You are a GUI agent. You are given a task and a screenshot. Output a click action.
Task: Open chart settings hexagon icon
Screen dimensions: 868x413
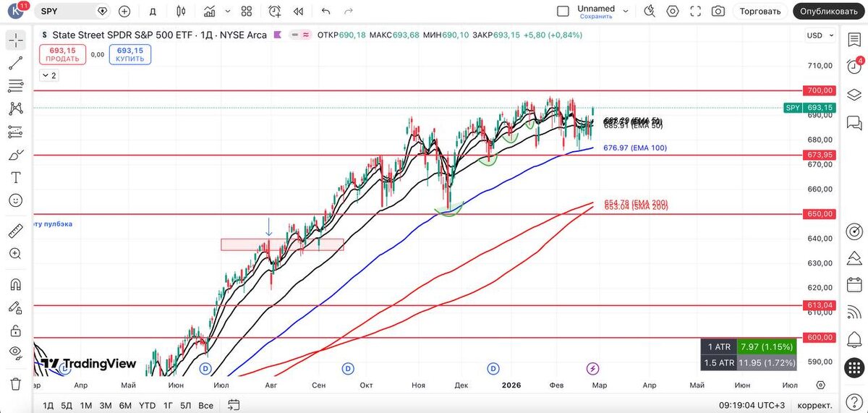(x=673, y=12)
